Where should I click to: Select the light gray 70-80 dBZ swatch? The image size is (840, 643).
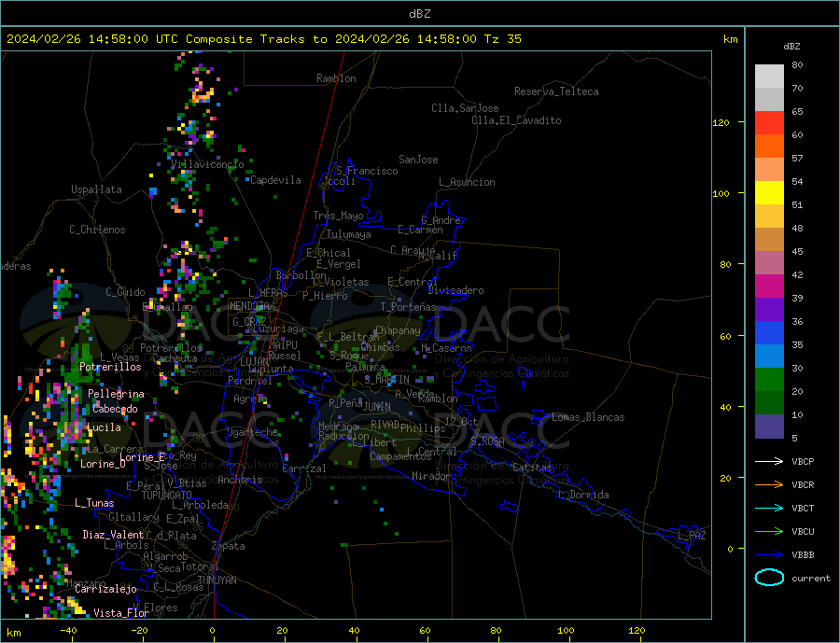coord(769,77)
